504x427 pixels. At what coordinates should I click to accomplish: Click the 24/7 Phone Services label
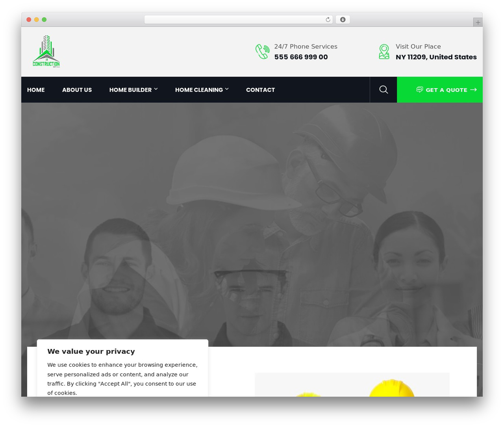point(306,46)
